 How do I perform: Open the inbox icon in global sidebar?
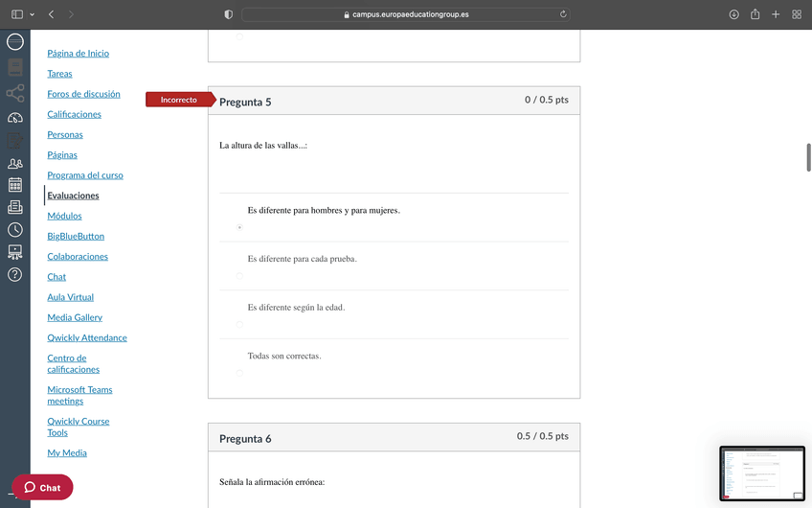pos(15,207)
